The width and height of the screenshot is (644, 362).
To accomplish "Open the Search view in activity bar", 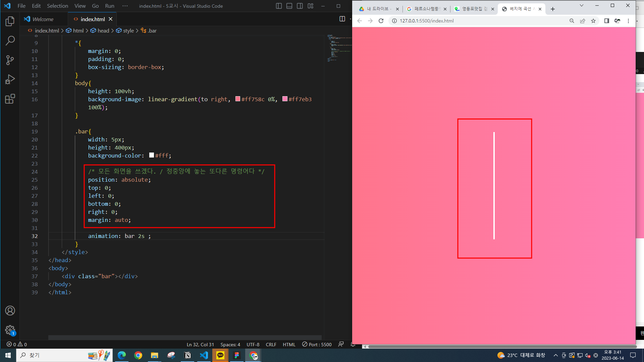I will click(10, 41).
